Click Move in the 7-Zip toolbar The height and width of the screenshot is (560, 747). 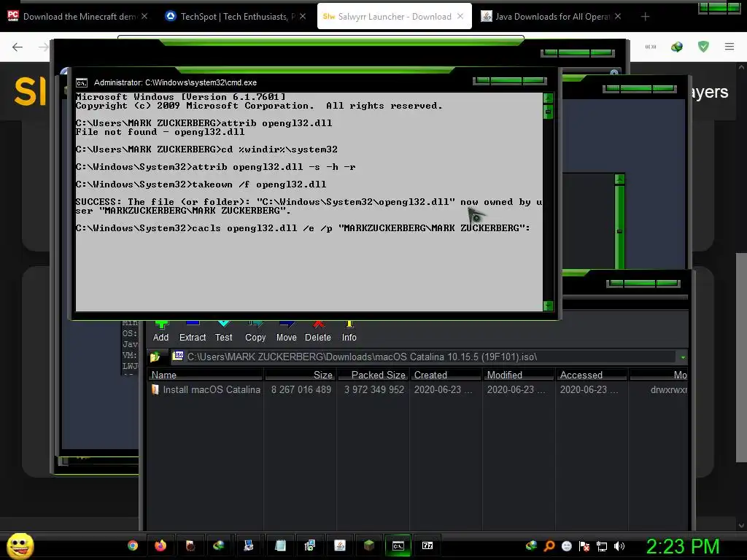(286, 332)
